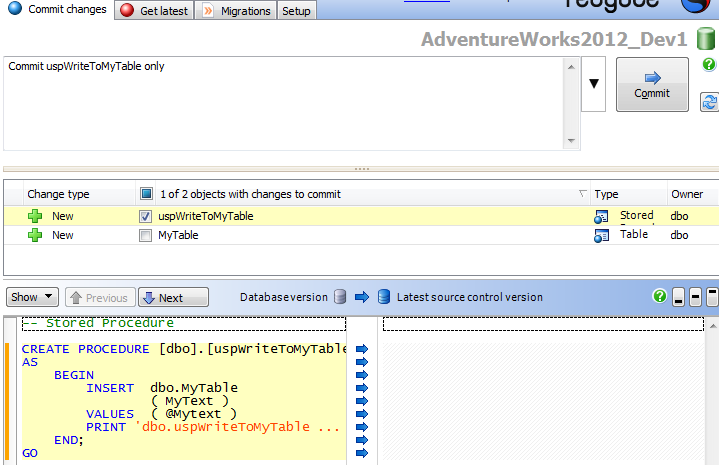Click green plus icon for MyTable
Viewport: 719px width, 465px height.
[35, 235]
